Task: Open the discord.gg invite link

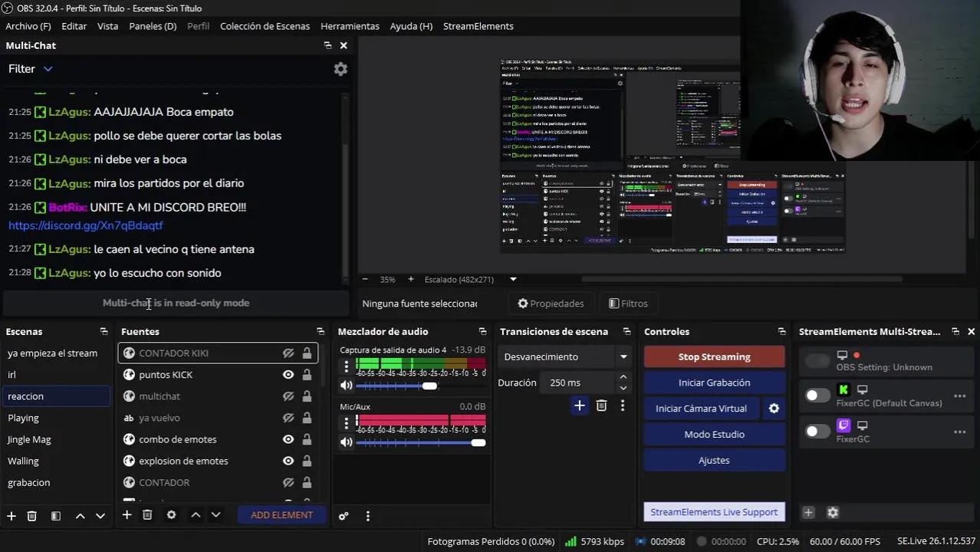Action: coord(85,225)
